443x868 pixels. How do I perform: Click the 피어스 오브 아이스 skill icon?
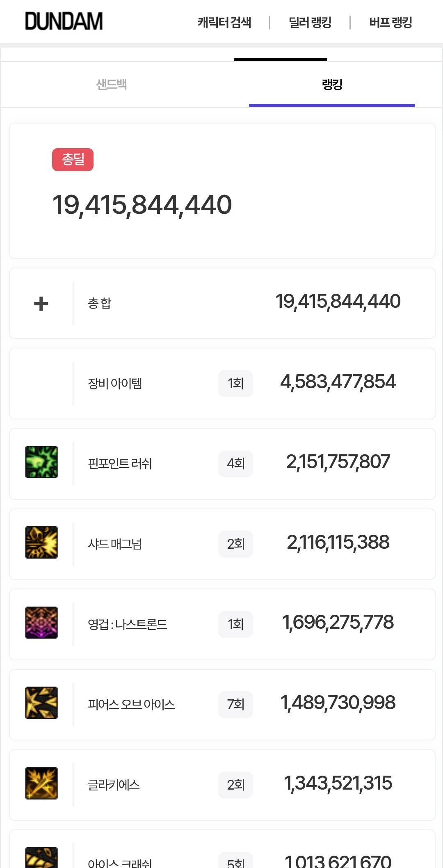point(41,703)
